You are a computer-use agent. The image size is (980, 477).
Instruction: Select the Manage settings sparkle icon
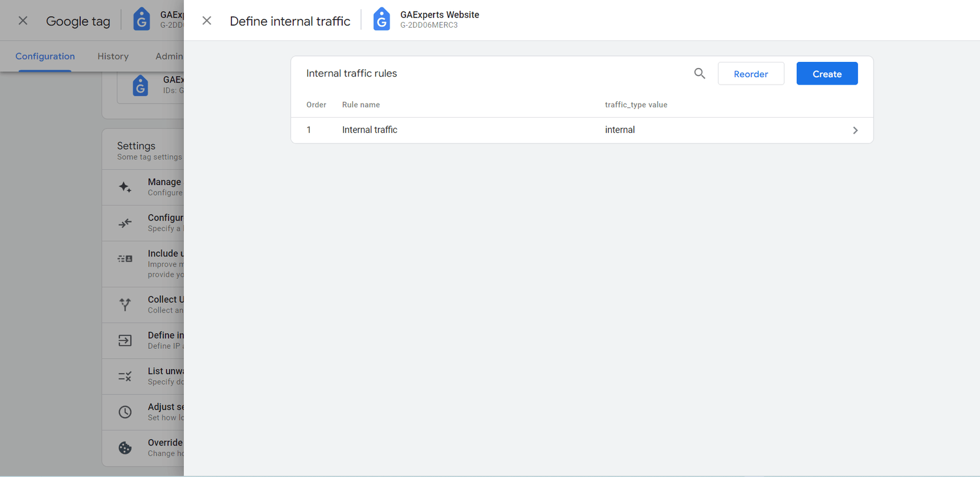click(x=125, y=186)
